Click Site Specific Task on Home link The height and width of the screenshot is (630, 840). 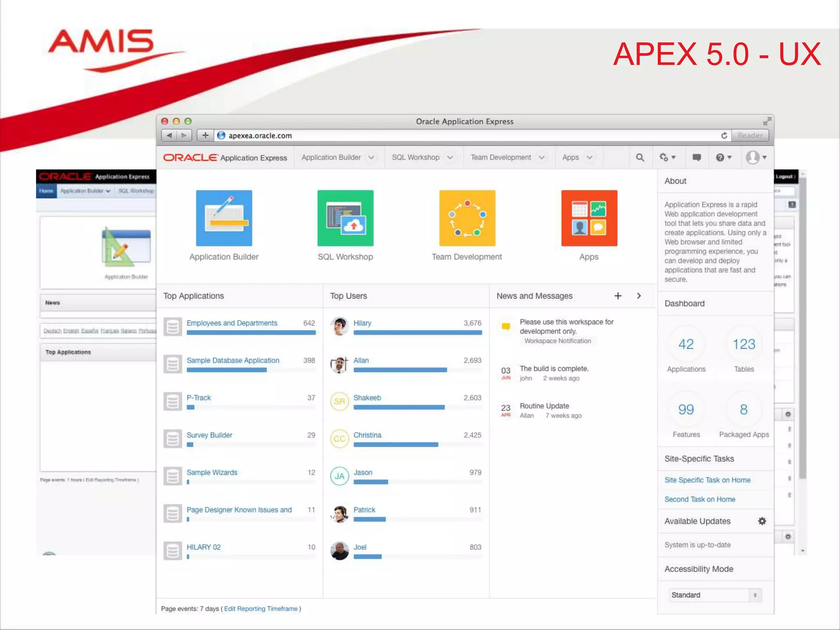pyautogui.click(x=707, y=480)
